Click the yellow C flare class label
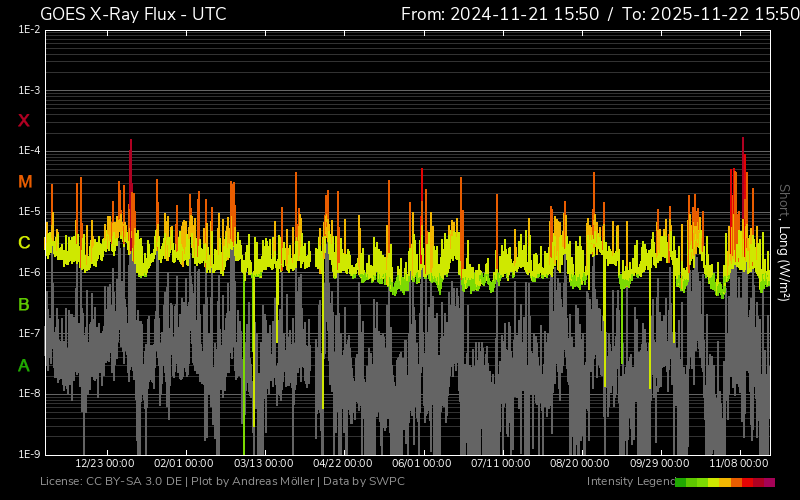Image resolution: width=800 pixels, height=500 pixels. [x=24, y=243]
